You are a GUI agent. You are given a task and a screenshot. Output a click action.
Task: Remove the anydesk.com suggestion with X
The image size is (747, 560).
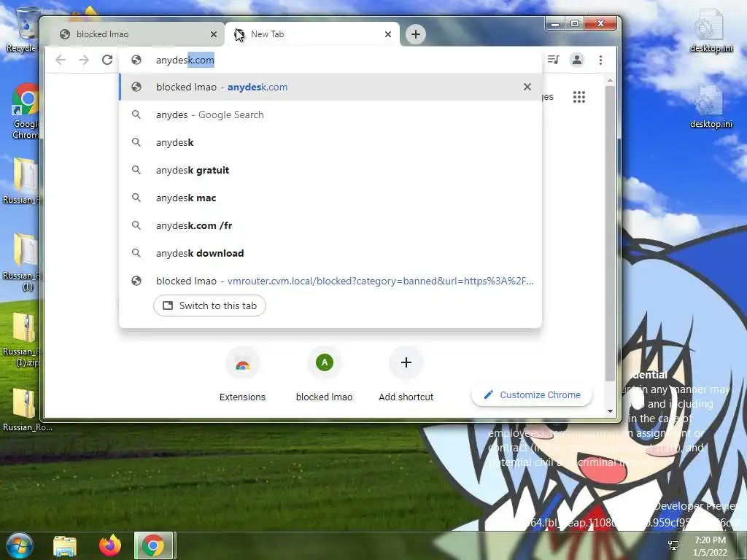tap(527, 87)
